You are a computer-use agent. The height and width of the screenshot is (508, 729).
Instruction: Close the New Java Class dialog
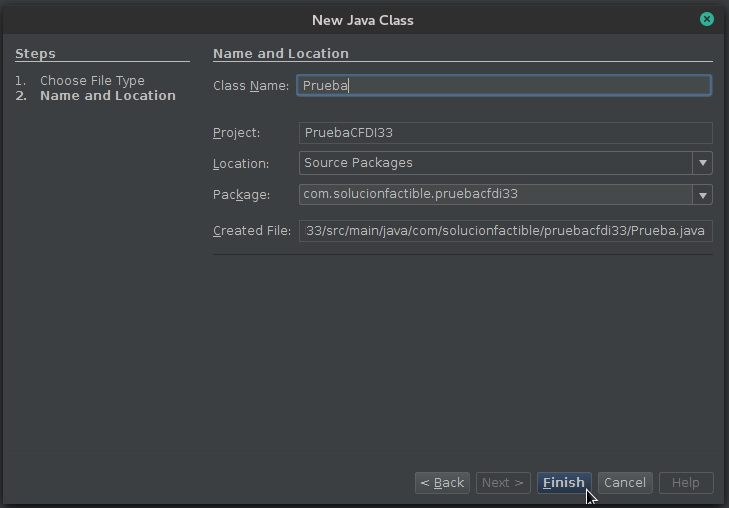pos(707,19)
